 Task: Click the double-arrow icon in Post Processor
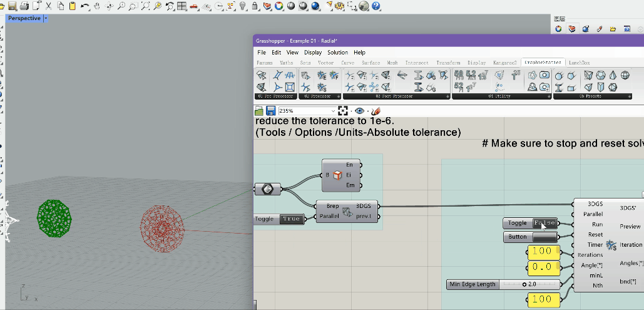click(402, 75)
